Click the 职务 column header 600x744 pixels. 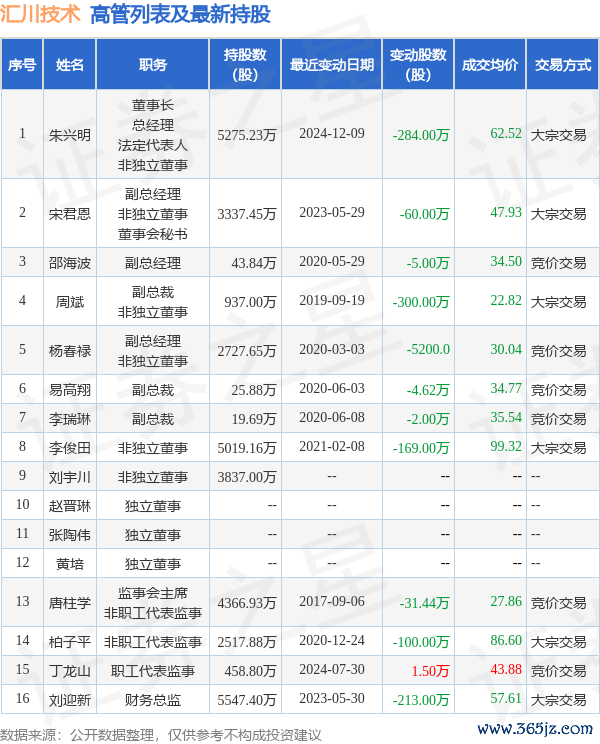click(153, 65)
